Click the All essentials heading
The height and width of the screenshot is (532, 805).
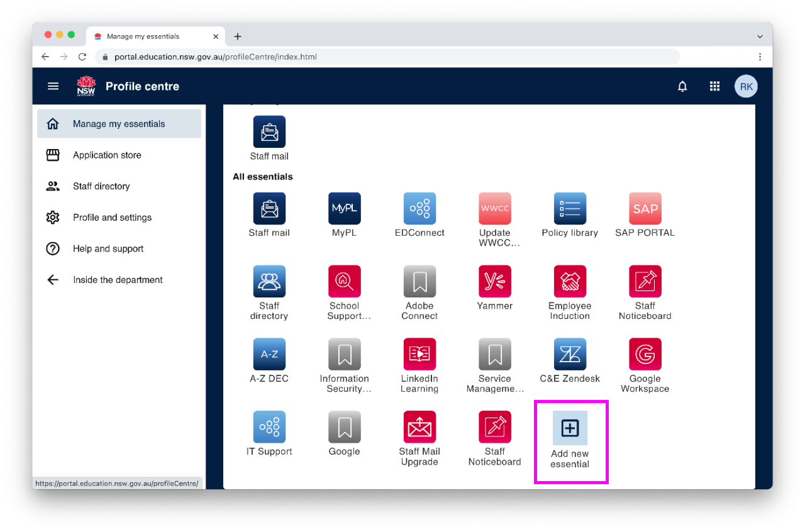point(263,177)
